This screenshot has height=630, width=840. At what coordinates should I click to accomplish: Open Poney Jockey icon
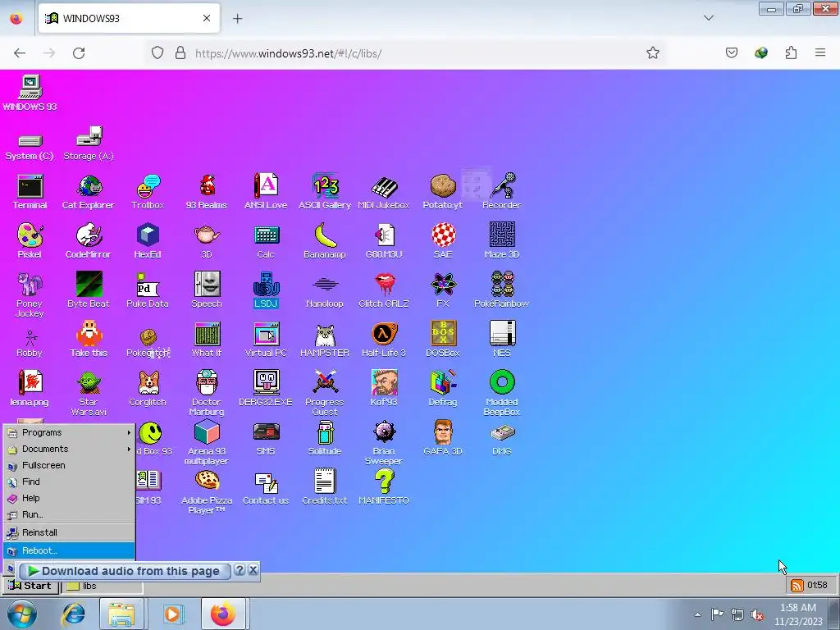click(x=30, y=294)
